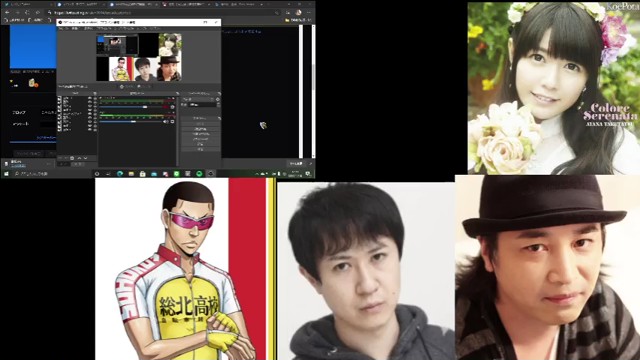Open File Explorer from the taskbar
Screen dimensions: 640x360
click(x=131, y=174)
